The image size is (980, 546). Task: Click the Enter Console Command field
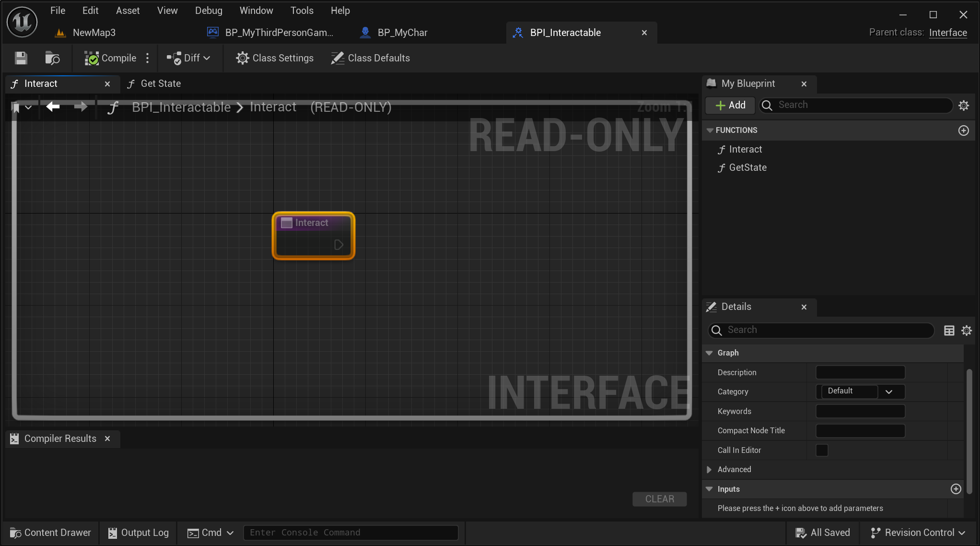point(350,533)
